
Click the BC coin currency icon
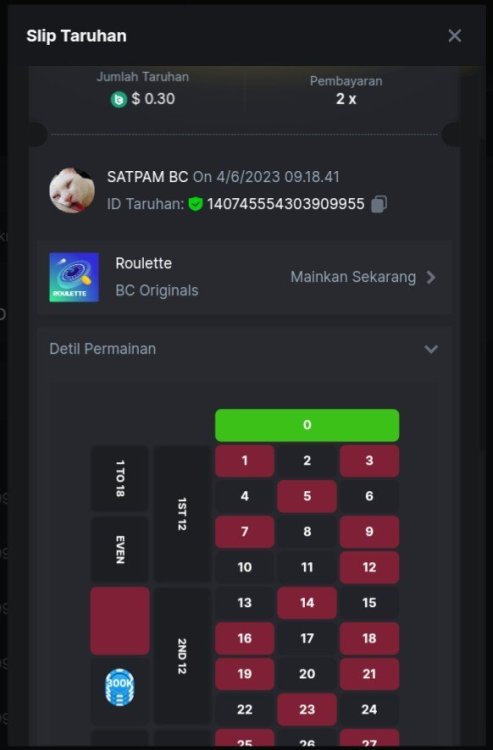point(119,99)
